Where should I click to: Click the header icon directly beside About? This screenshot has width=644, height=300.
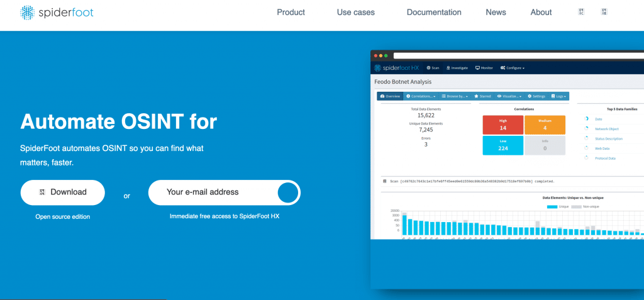click(x=581, y=12)
